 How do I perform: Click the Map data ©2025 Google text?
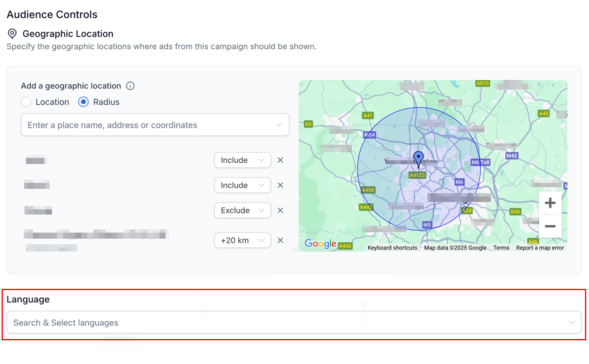455,248
